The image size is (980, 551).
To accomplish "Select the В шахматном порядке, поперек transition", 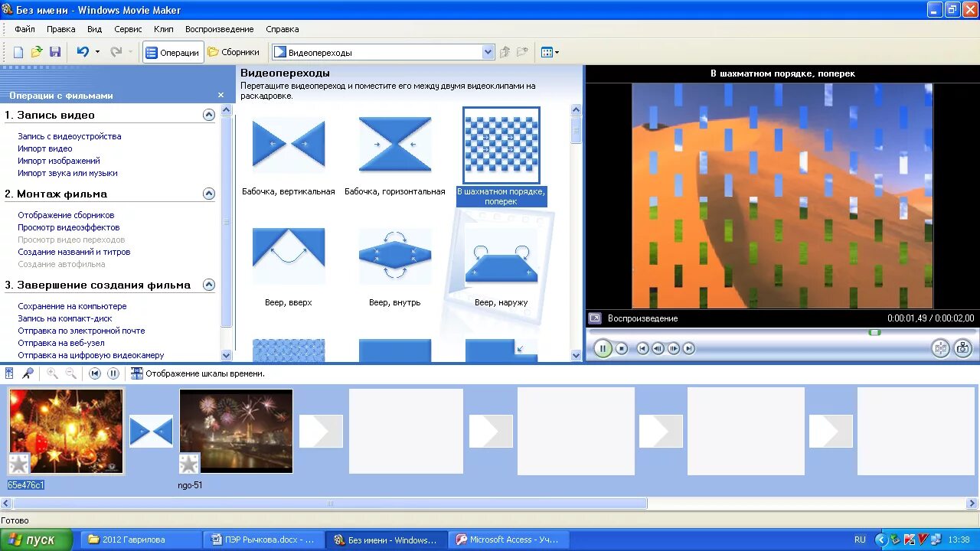I will (501, 145).
